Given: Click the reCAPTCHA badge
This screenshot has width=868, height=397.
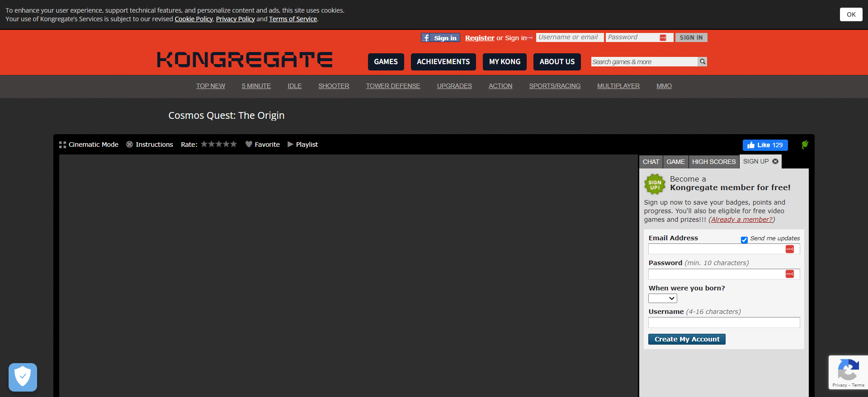Looking at the screenshot, I should pos(848,372).
